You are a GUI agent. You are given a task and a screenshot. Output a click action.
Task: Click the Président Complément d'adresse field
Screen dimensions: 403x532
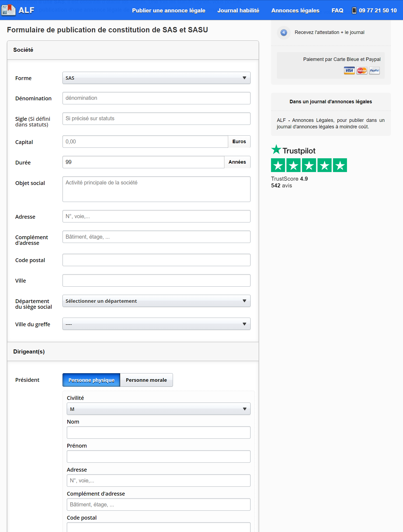(158, 504)
